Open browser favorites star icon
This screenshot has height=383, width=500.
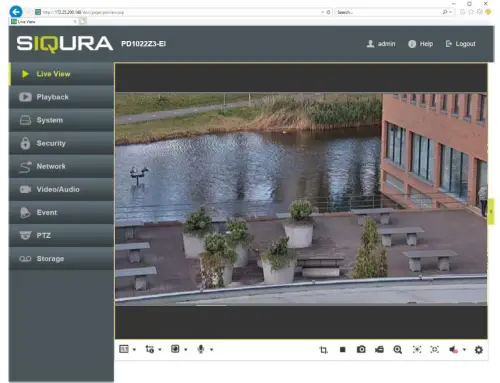tap(471, 12)
